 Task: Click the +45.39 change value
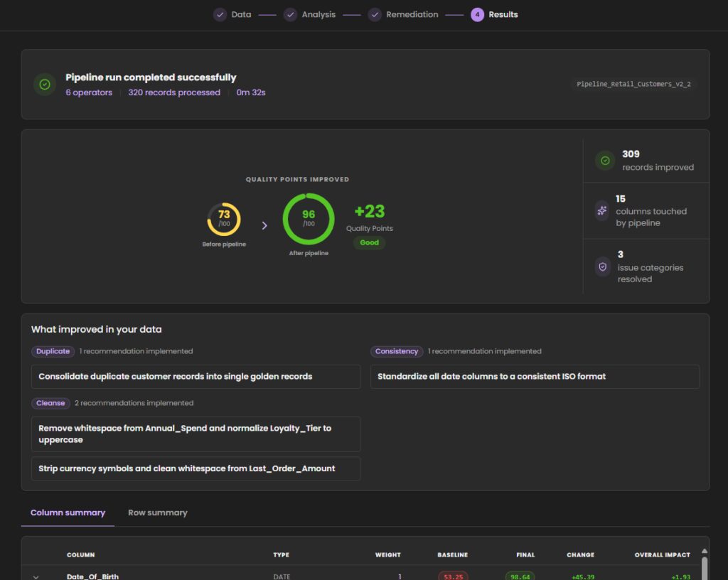(583, 576)
